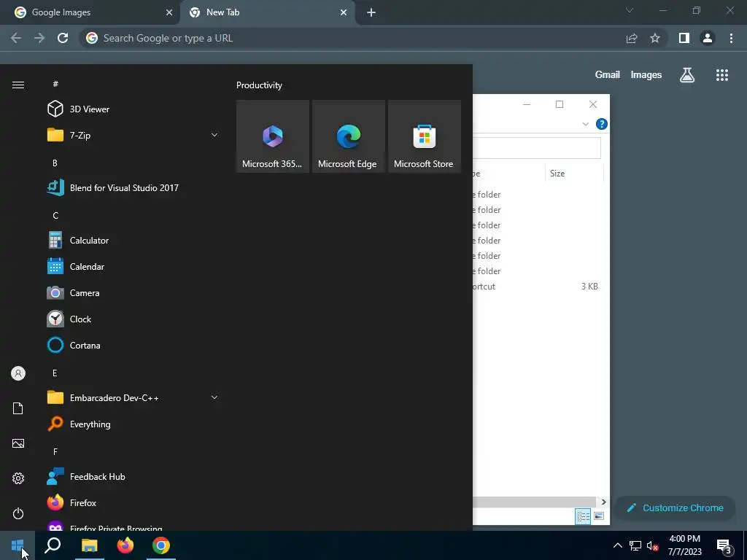747x560 pixels.
Task: Close the New Tab tab
Action: tap(344, 12)
